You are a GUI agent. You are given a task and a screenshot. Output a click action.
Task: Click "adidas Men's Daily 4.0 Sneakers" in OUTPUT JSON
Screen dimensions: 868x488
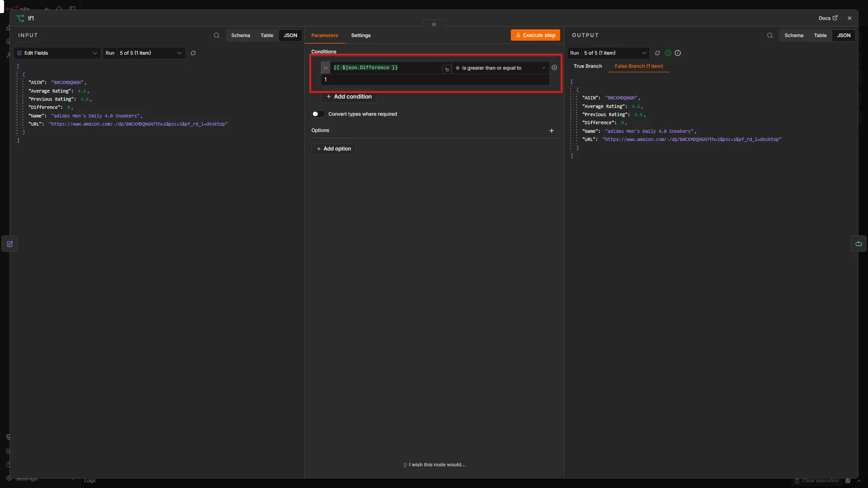pos(649,131)
